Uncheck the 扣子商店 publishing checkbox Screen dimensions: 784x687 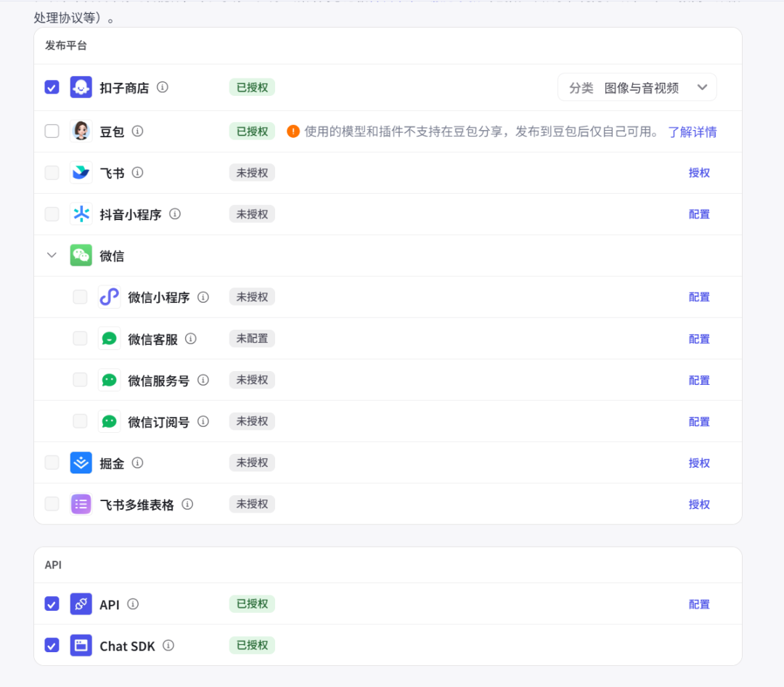pyautogui.click(x=52, y=87)
